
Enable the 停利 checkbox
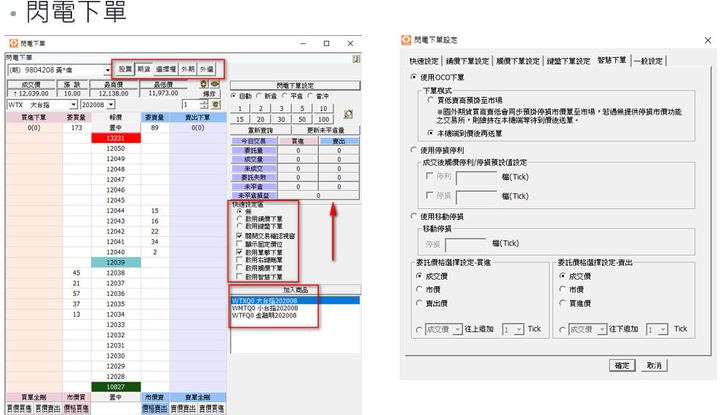point(428,175)
